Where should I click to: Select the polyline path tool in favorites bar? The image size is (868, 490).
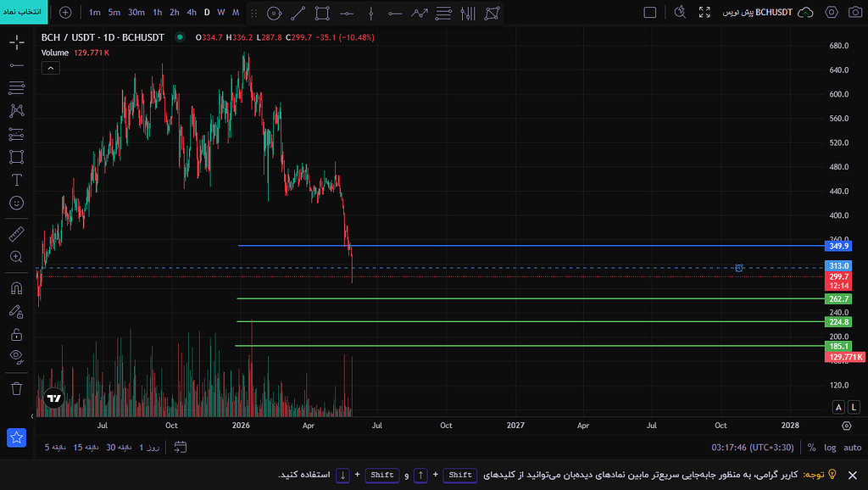point(419,13)
